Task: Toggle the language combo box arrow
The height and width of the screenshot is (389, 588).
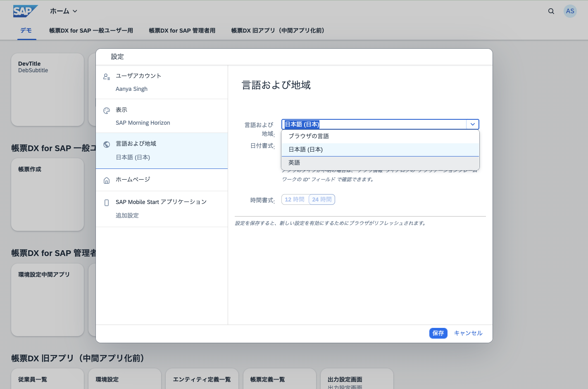Action: [x=473, y=124]
